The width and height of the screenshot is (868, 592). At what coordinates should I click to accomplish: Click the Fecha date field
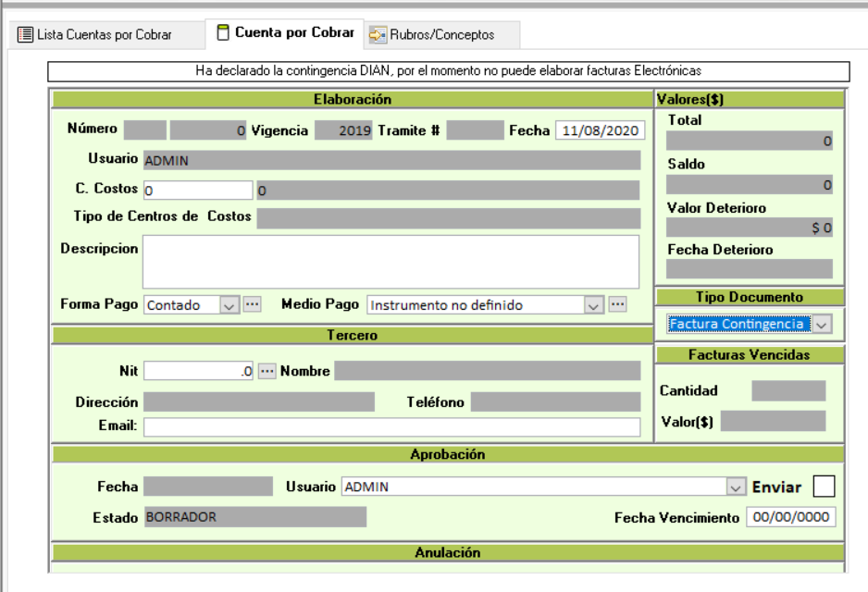(600, 130)
